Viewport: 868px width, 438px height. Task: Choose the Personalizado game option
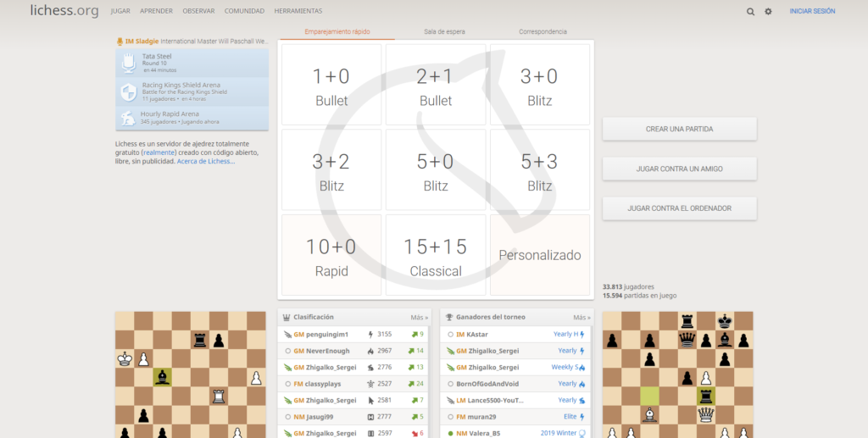(x=540, y=255)
